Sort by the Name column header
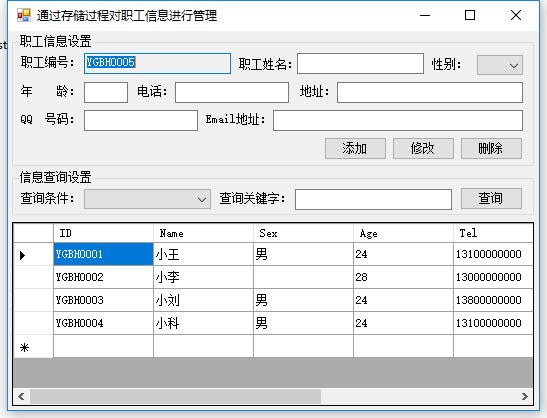547x418 pixels. [x=203, y=233]
